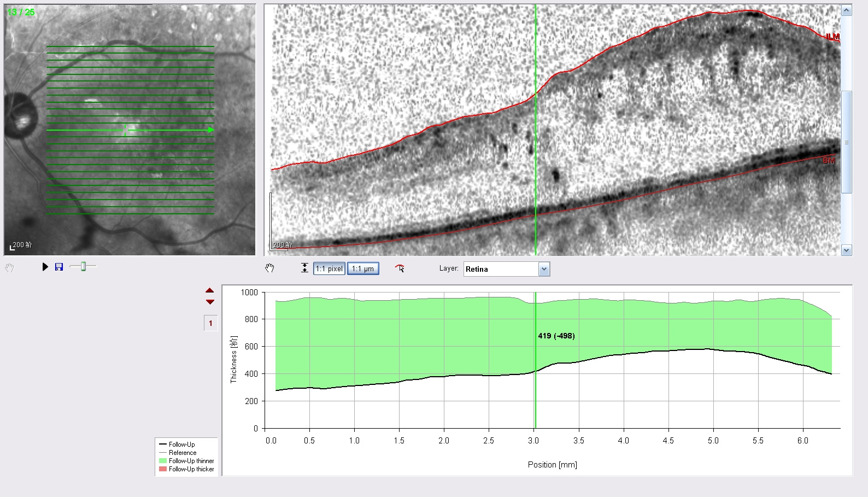
Task: Select the hand pan tool under the OCT scan
Action: pyautogui.click(x=269, y=268)
